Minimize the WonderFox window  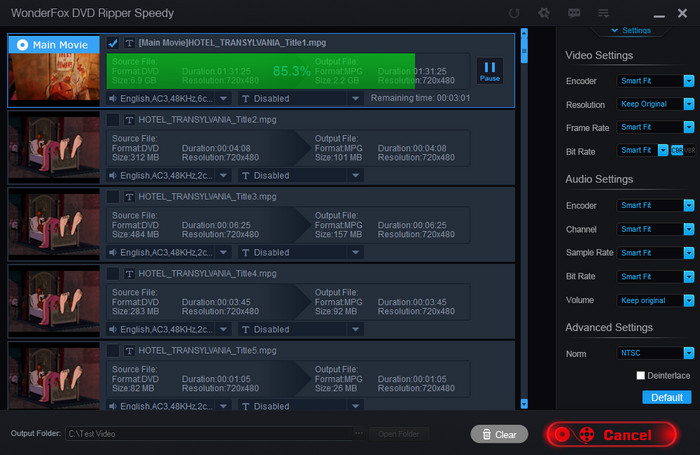pos(659,16)
